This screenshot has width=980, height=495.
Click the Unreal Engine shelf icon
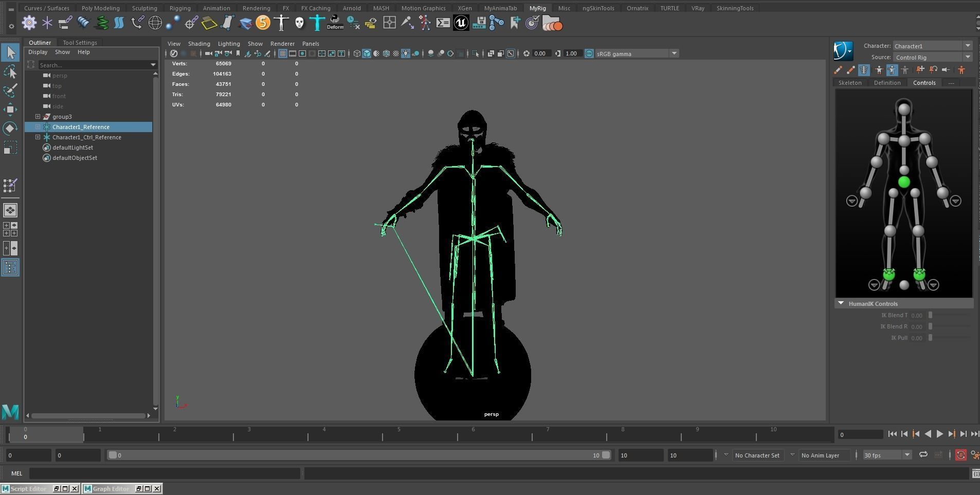[461, 23]
